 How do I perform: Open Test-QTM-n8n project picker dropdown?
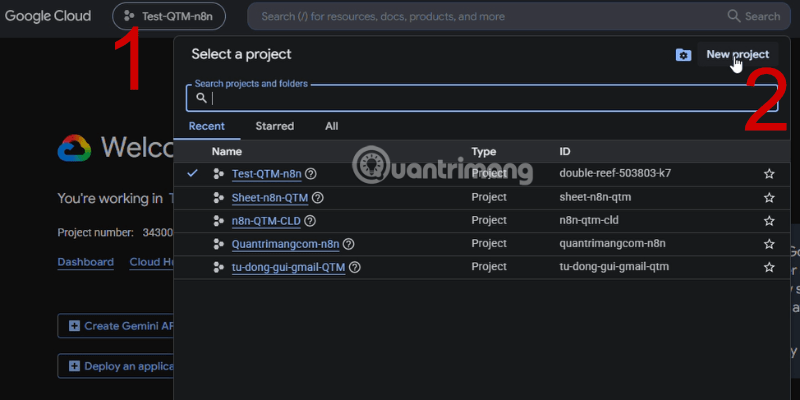tap(169, 16)
